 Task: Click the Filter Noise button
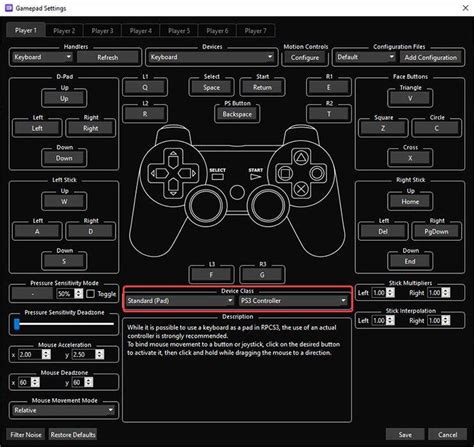tap(26, 435)
